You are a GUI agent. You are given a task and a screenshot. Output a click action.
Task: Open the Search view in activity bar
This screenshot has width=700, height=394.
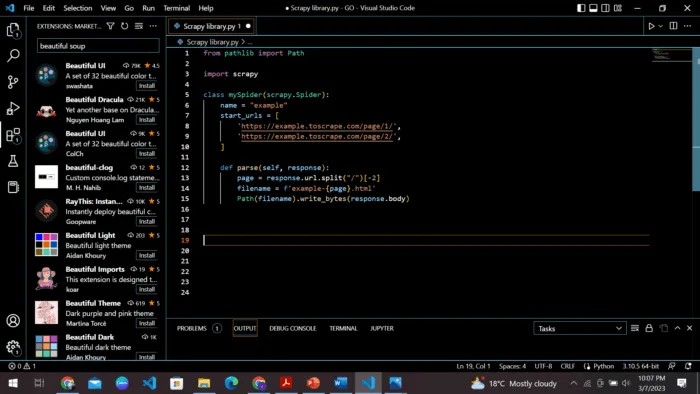13,56
